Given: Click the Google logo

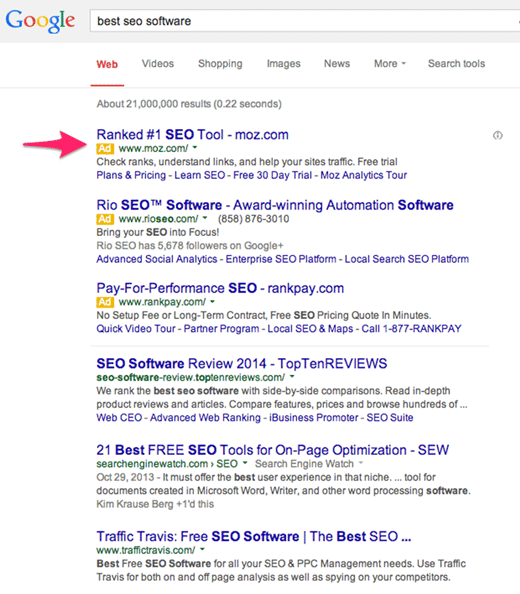Looking at the screenshot, I should [x=40, y=21].
